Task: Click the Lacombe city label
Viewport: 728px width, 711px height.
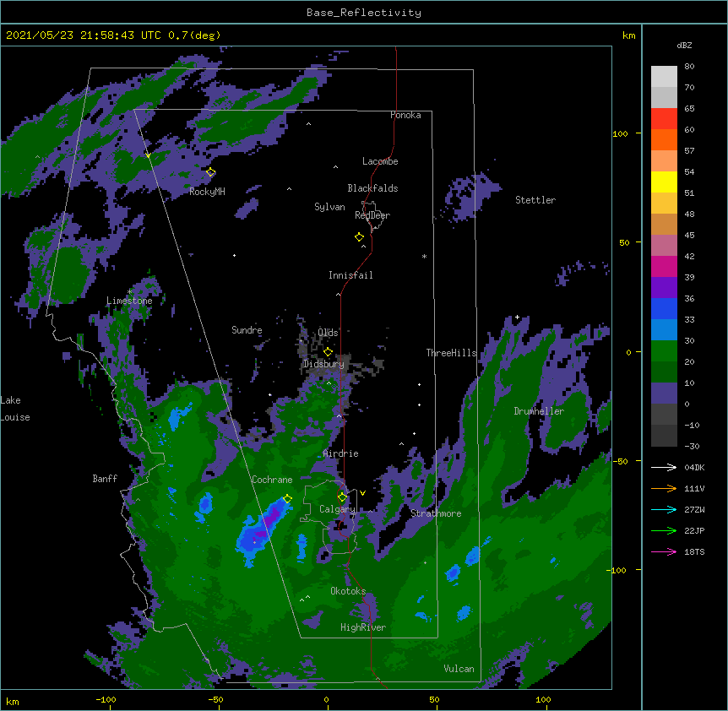Action: [x=380, y=161]
